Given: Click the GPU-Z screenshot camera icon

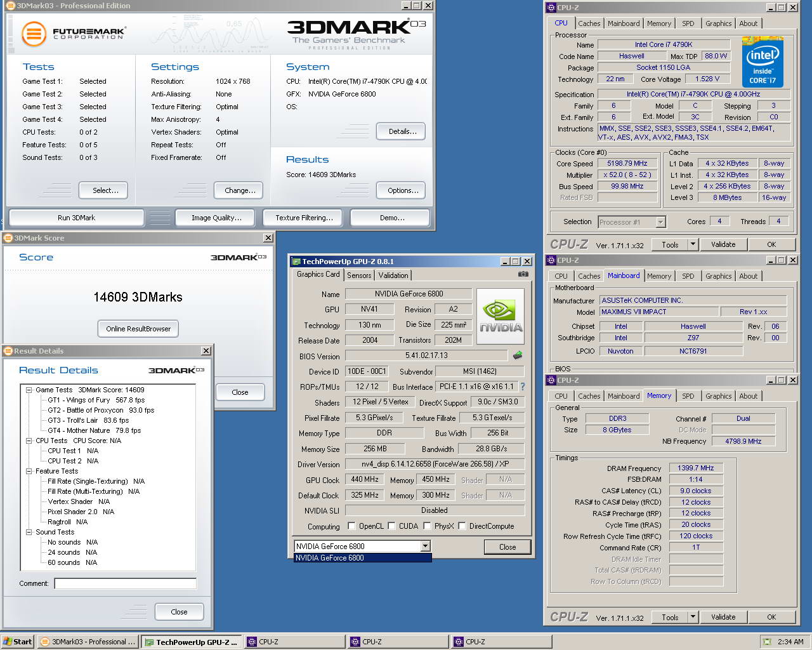Looking at the screenshot, I should tap(523, 274).
